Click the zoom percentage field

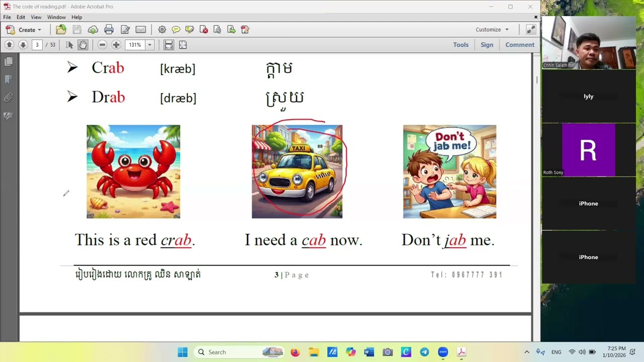[135, 45]
